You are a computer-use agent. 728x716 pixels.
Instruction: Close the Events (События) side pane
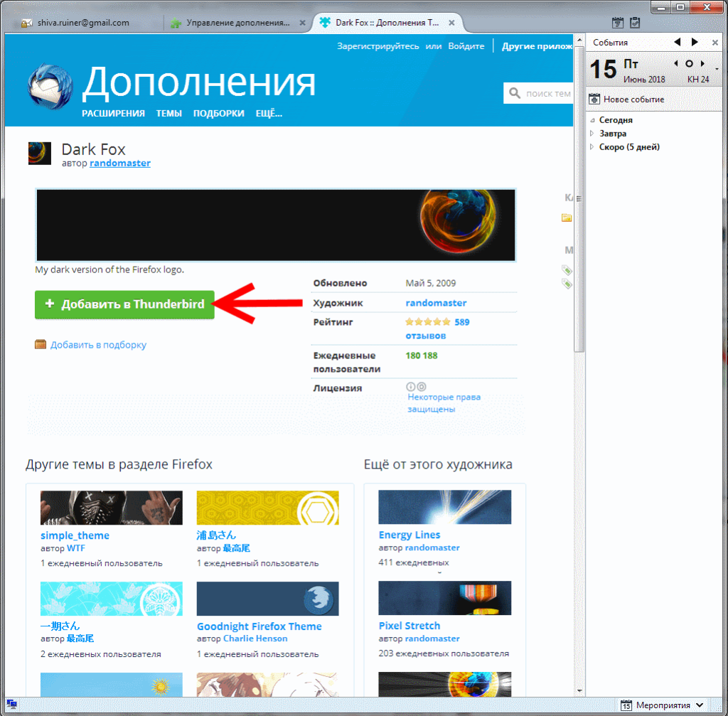715,43
